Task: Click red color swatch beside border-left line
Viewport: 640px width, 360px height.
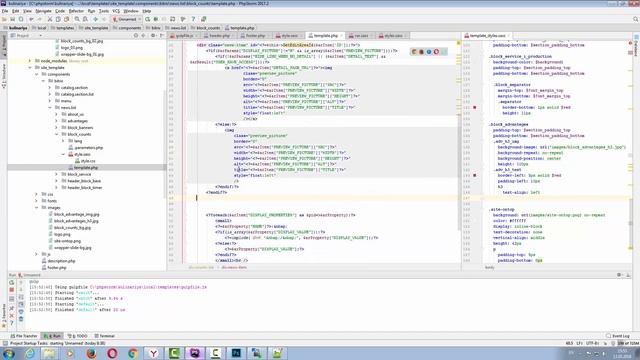Action: click(x=474, y=176)
